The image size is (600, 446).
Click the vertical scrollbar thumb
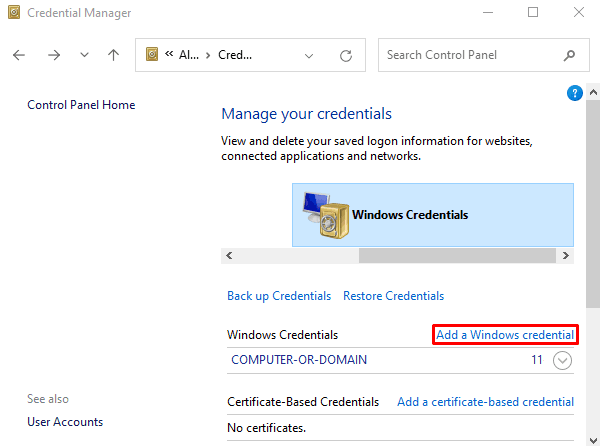coord(593,203)
